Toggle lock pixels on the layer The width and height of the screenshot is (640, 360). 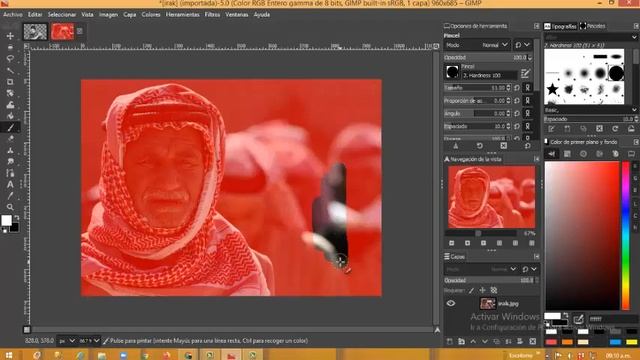[x=471, y=290]
